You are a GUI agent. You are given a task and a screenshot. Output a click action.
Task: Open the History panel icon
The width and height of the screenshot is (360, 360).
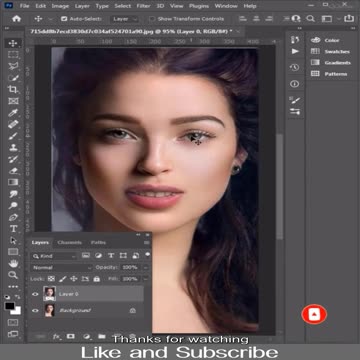click(x=295, y=68)
